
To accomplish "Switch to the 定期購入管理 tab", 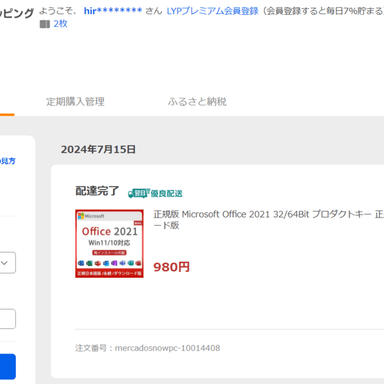I will pos(75,101).
